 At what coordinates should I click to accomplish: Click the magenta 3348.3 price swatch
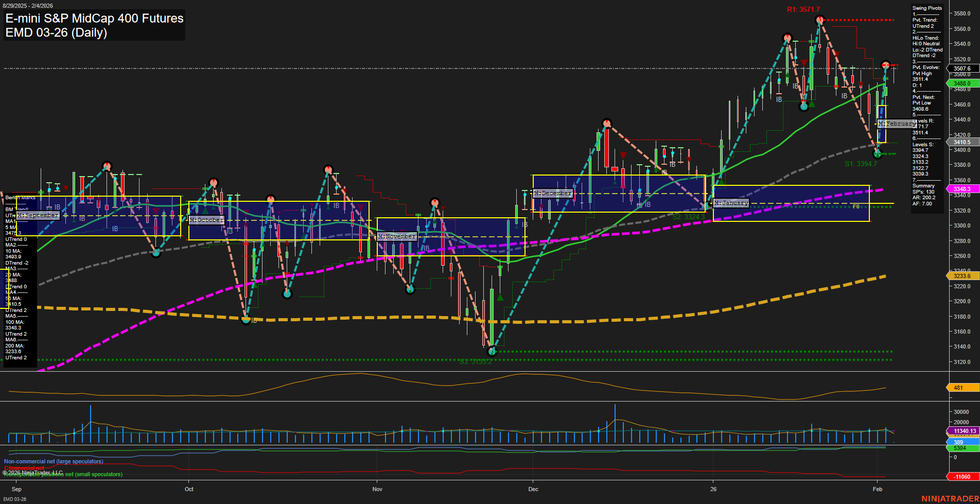[961, 189]
